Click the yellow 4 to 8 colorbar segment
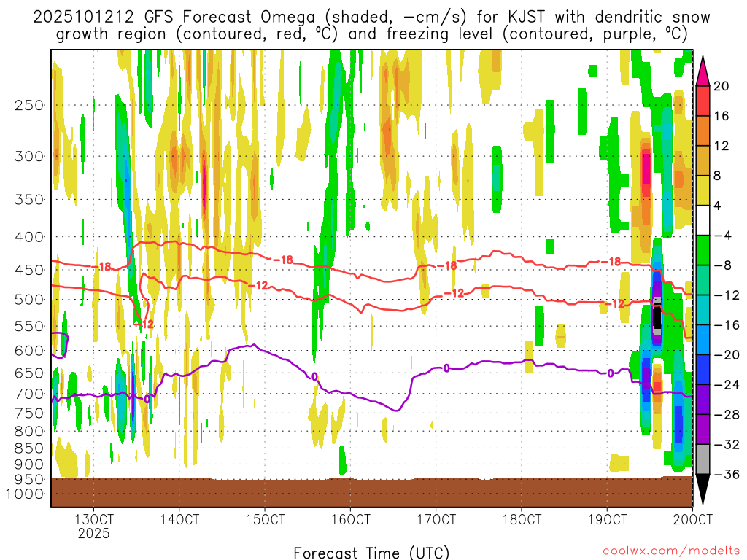 tap(703, 190)
